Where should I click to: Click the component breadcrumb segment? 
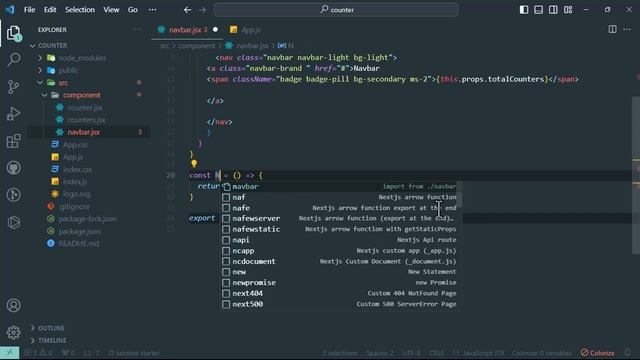click(196, 46)
